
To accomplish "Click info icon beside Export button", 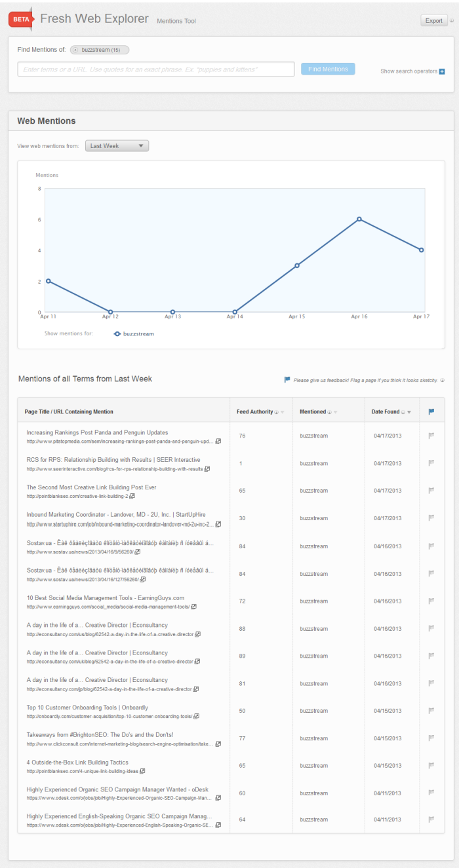I will (x=452, y=21).
